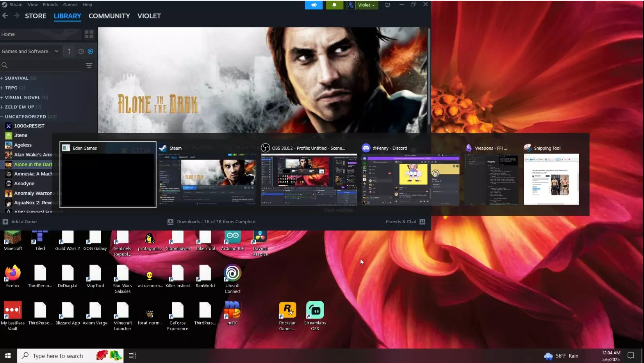Select My LastPass Vault desktop icon

13,316
